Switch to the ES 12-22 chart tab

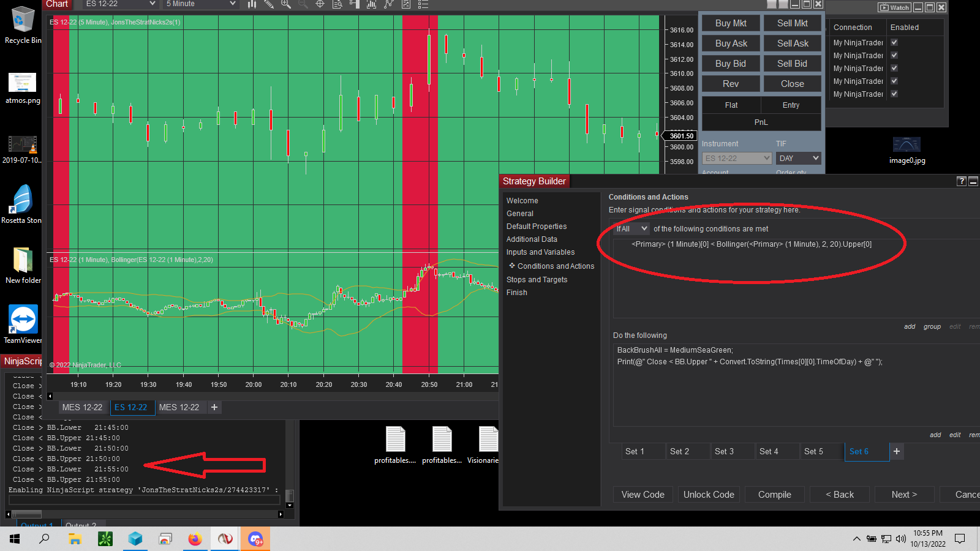pos(131,407)
